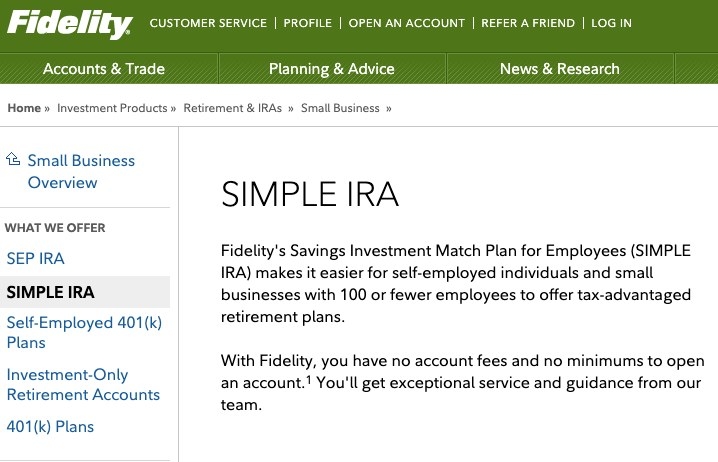Select Open an Account in header

pos(406,23)
